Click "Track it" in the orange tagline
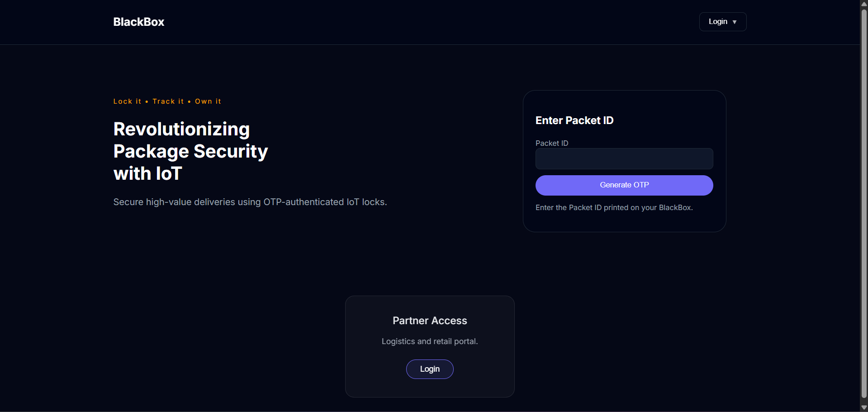The width and height of the screenshot is (868, 412). point(168,101)
